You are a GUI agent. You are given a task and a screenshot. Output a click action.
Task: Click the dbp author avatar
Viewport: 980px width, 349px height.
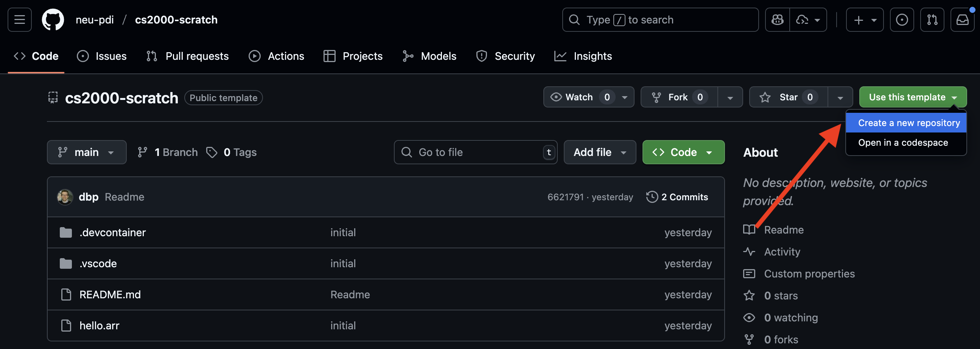(x=65, y=197)
